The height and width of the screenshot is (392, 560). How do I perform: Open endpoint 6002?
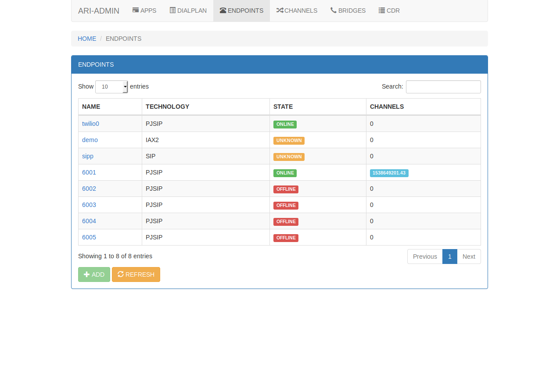(89, 189)
